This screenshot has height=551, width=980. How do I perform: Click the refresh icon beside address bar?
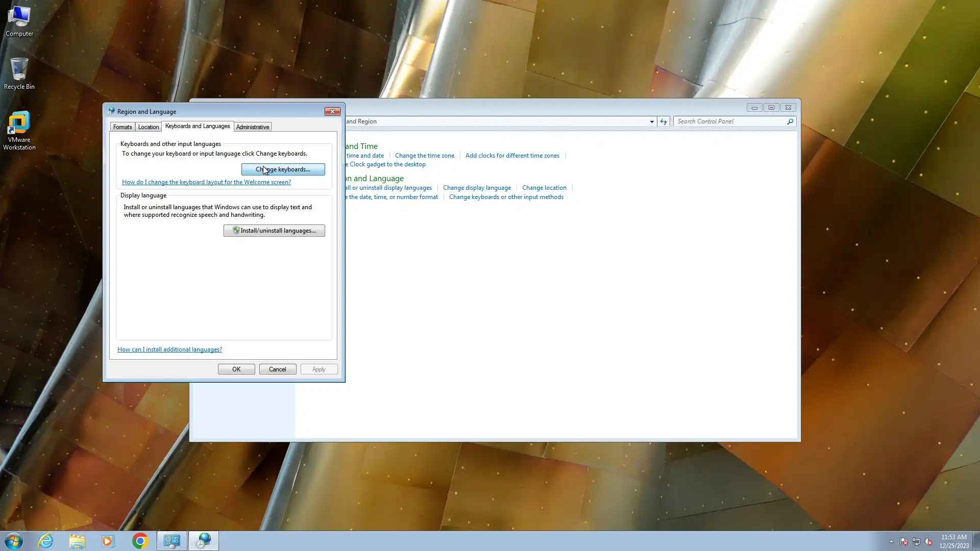[663, 121]
